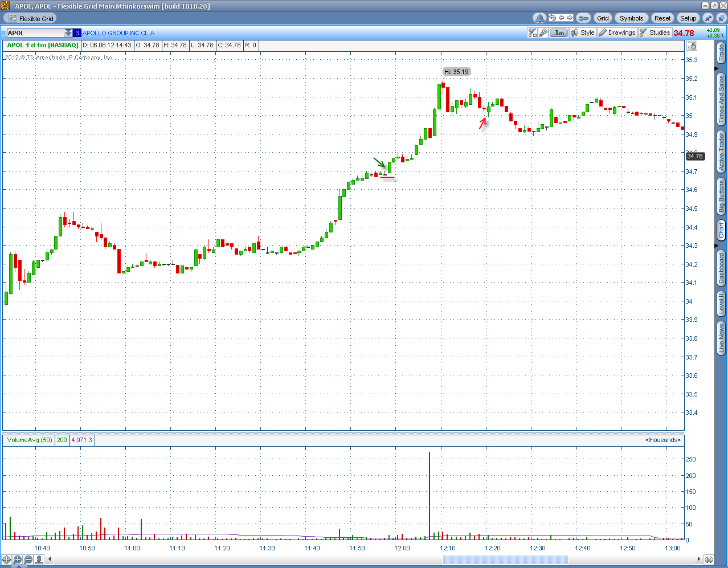Click the blue symbol link number 3 box
This screenshot has width=728, height=568.
pyautogui.click(x=77, y=33)
